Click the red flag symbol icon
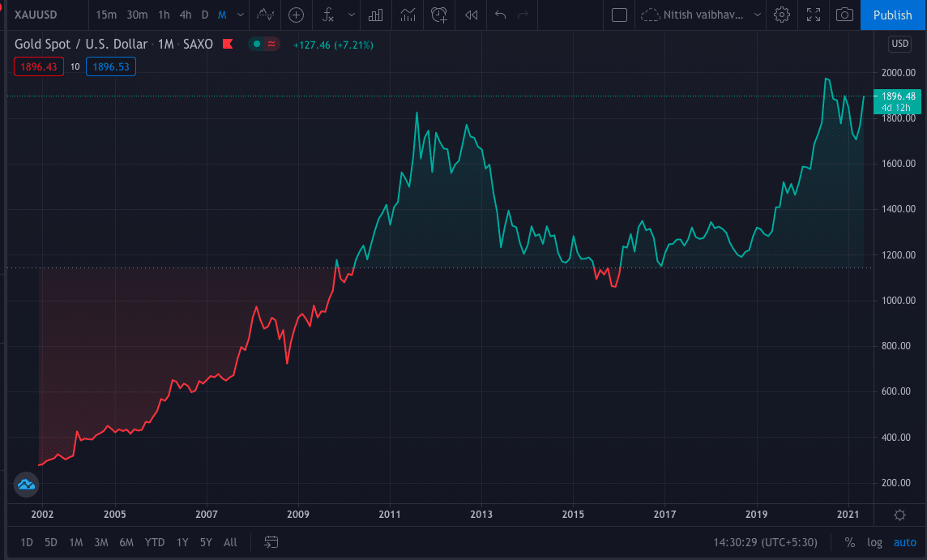The height and width of the screenshot is (560, 927). 228,45
